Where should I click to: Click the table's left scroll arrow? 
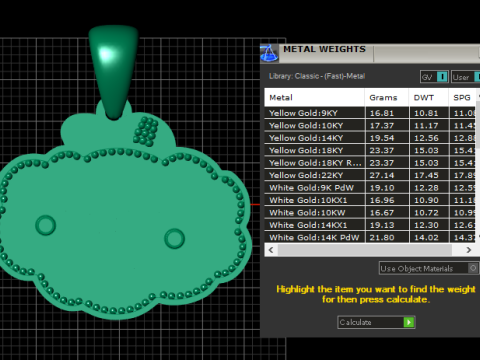pos(271,250)
